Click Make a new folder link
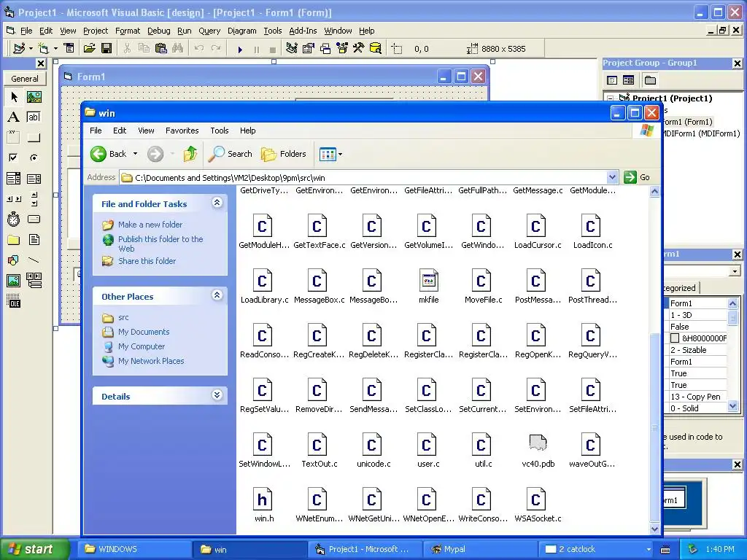Screen dimensions: 747x560 [x=150, y=225]
